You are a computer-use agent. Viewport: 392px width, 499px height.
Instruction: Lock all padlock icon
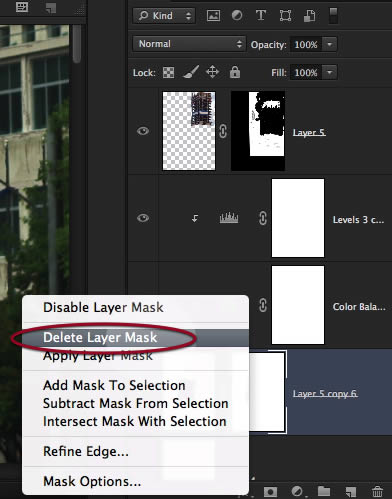235,72
